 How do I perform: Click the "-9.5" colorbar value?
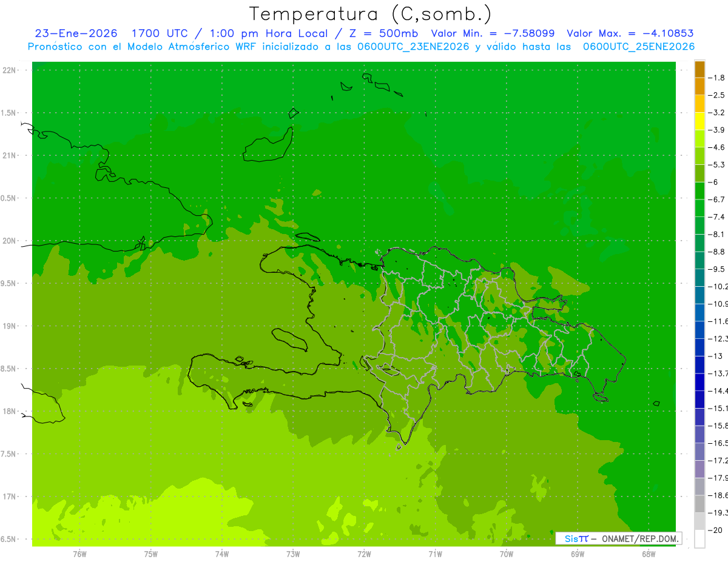[x=716, y=269]
